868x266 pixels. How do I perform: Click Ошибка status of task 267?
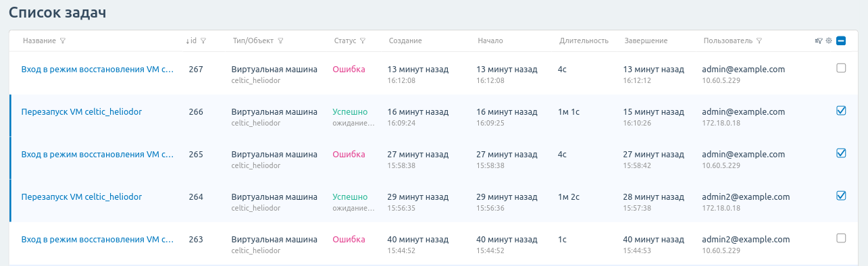click(x=349, y=69)
